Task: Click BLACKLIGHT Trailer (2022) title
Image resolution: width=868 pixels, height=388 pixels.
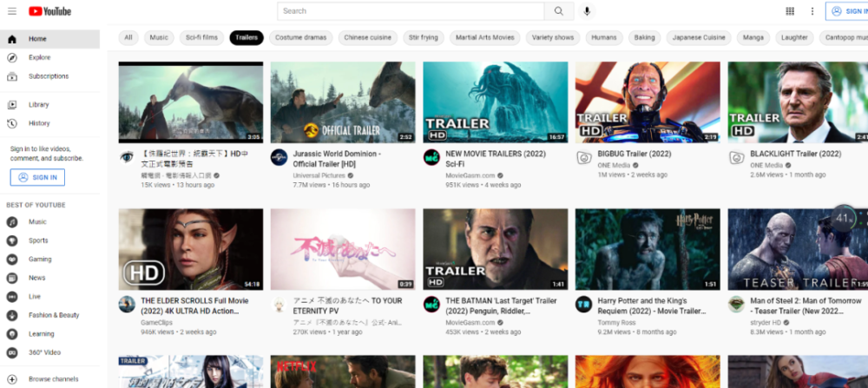Action: coord(795,154)
